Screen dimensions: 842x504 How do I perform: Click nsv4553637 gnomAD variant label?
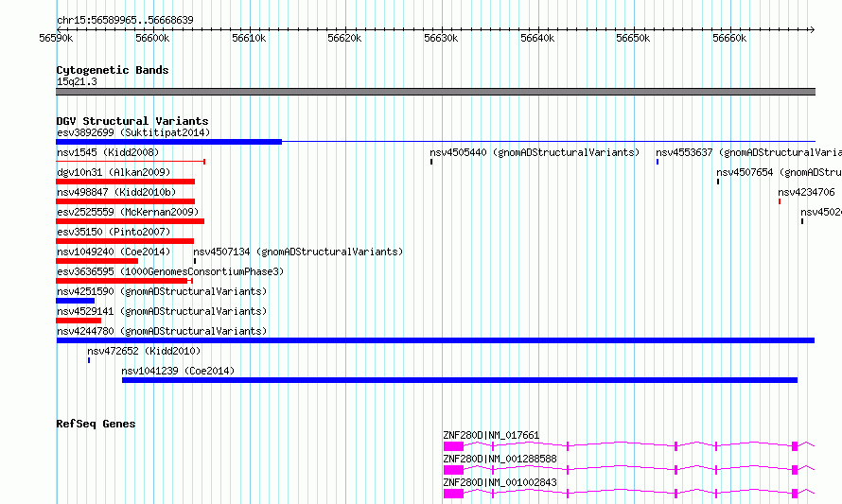point(748,152)
